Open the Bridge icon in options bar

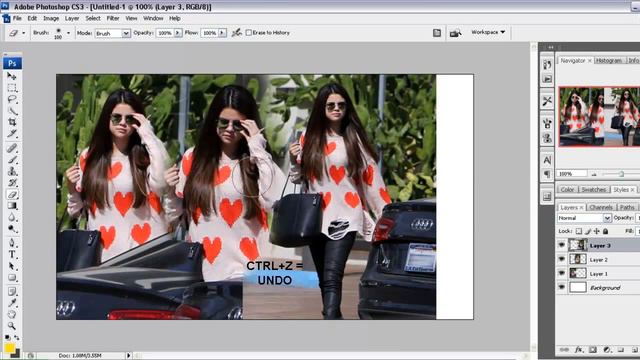(x=456, y=33)
